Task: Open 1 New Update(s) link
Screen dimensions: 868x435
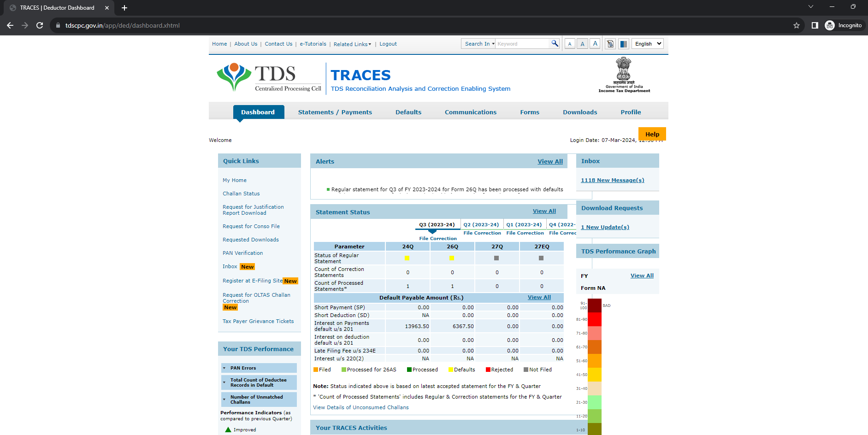Action: pyautogui.click(x=605, y=227)
